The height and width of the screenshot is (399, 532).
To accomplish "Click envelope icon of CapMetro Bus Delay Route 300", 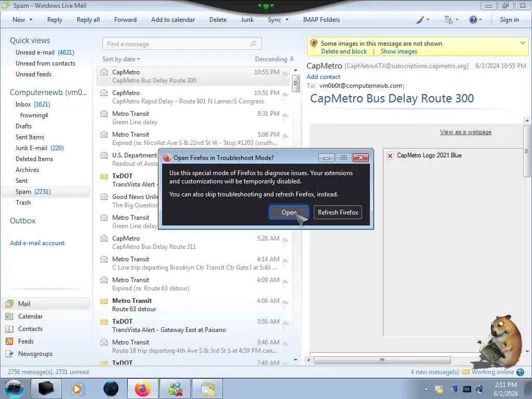I will click(104, 72).
